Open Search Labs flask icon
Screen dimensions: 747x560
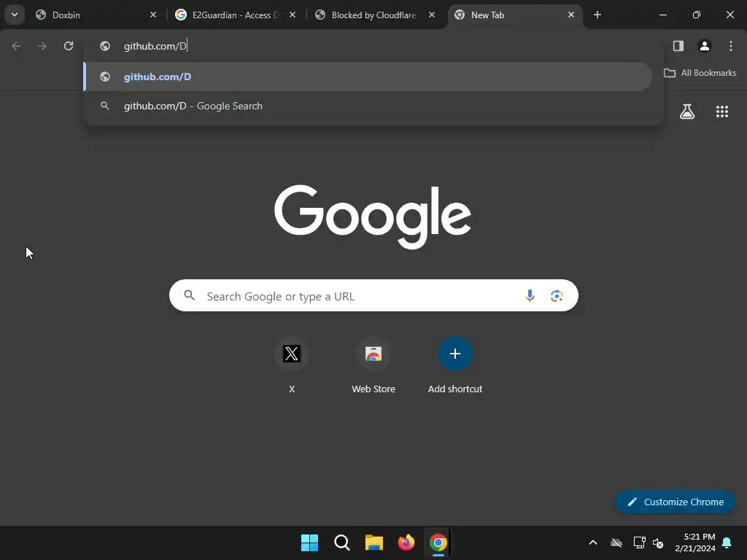687,112
